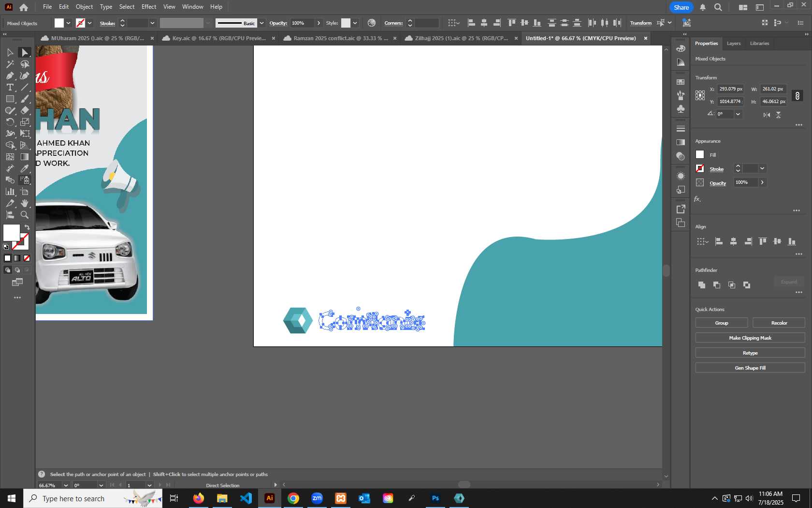Click the Group quick action button
Image resolution: width=812 pixels, height=508 pixels.
point(722,323)
